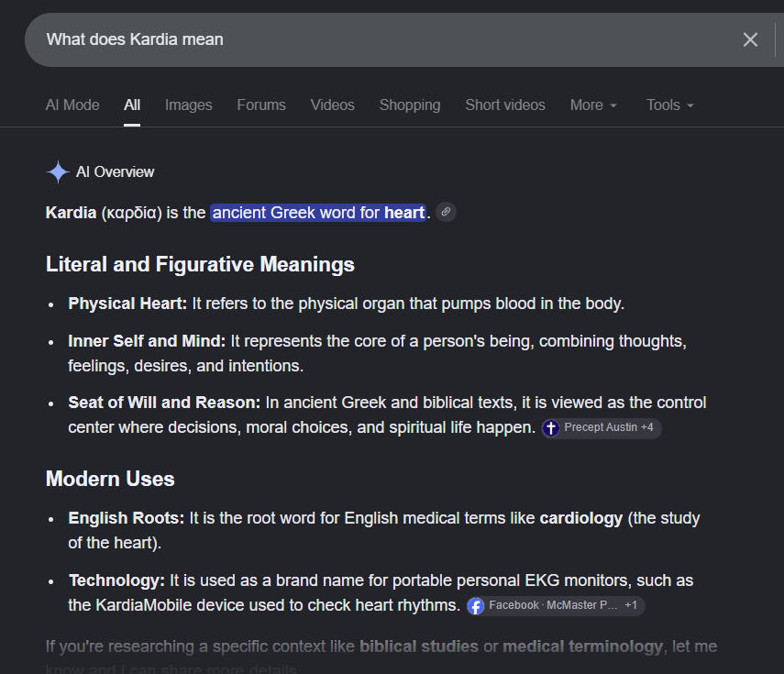Expand the More dropdown arrow
The width and height of the screenshot is (784, 674).
click(x=613, y=105)
